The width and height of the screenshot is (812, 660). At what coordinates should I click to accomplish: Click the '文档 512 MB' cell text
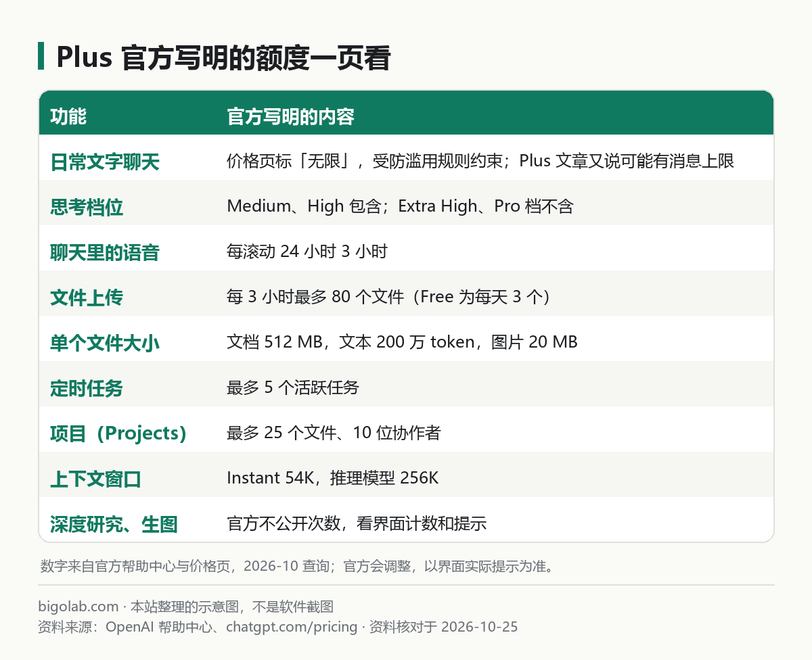point(402,342)
